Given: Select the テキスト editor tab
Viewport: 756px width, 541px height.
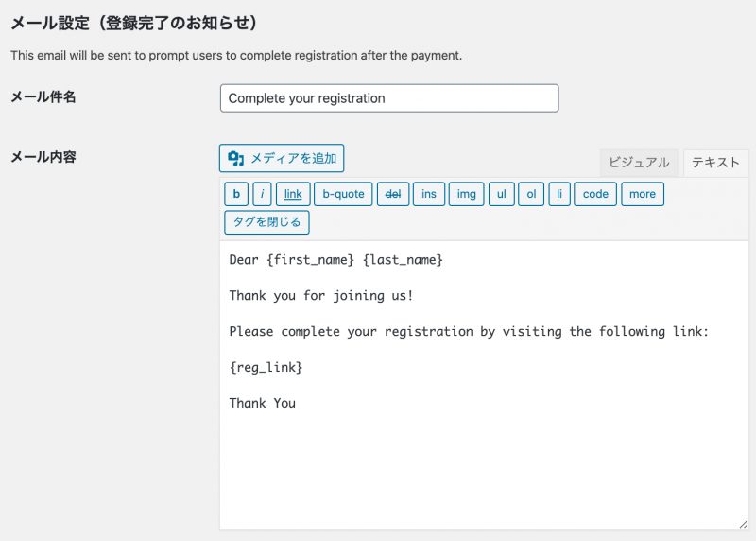Looking at the screenshot, I should click(715, 163).
